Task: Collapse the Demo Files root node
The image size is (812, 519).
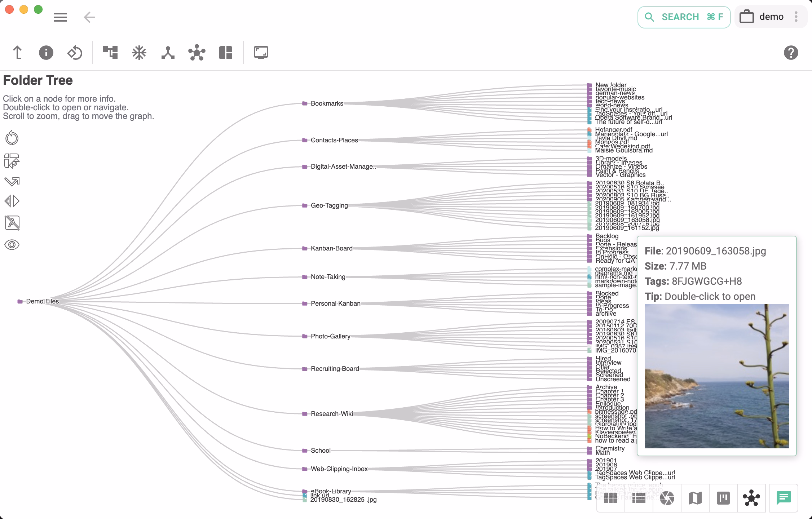Action: pos(20,301)
